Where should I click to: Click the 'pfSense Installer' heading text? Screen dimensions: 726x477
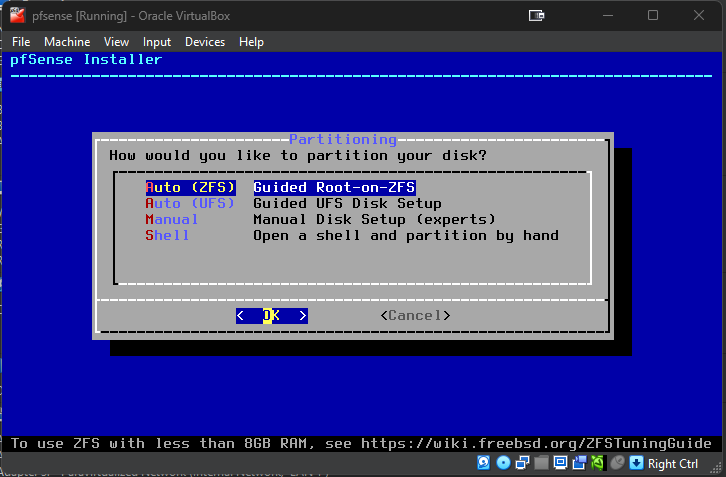[x=86, y=59]
